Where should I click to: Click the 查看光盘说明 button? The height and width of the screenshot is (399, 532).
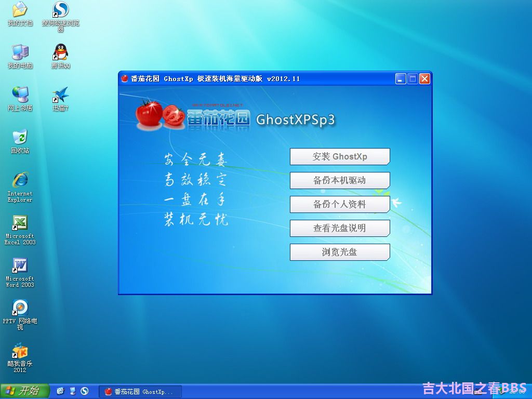coord(340,228)
